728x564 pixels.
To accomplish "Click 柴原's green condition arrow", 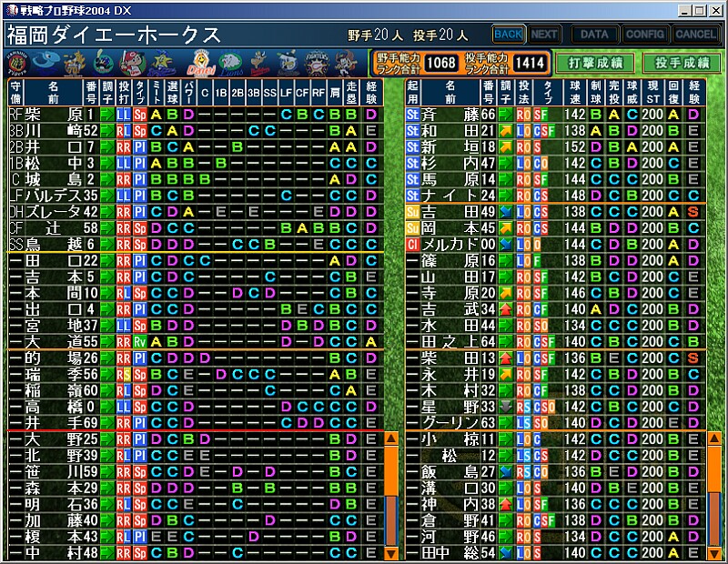I will [107, 115].
